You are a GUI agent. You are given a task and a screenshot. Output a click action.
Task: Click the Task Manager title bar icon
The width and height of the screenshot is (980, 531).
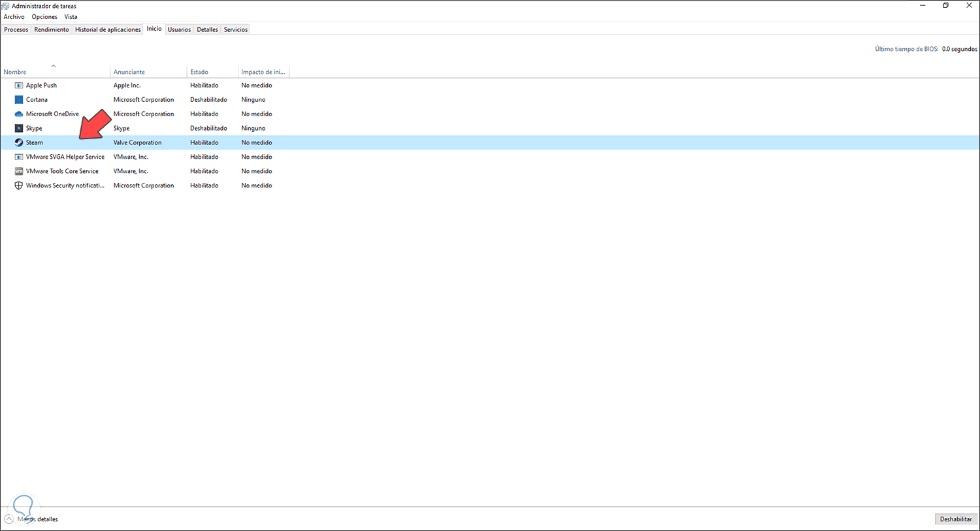(x=6, y=6)
